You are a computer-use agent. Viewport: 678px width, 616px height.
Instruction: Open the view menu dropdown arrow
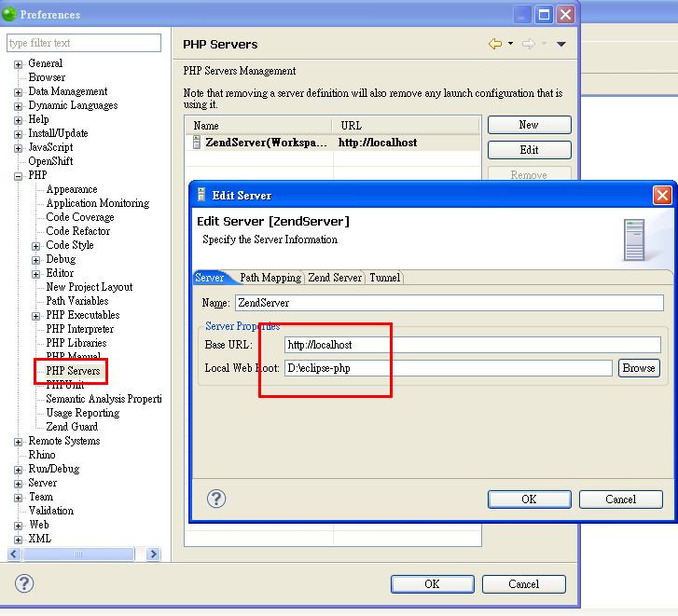(x=561, y=44)
